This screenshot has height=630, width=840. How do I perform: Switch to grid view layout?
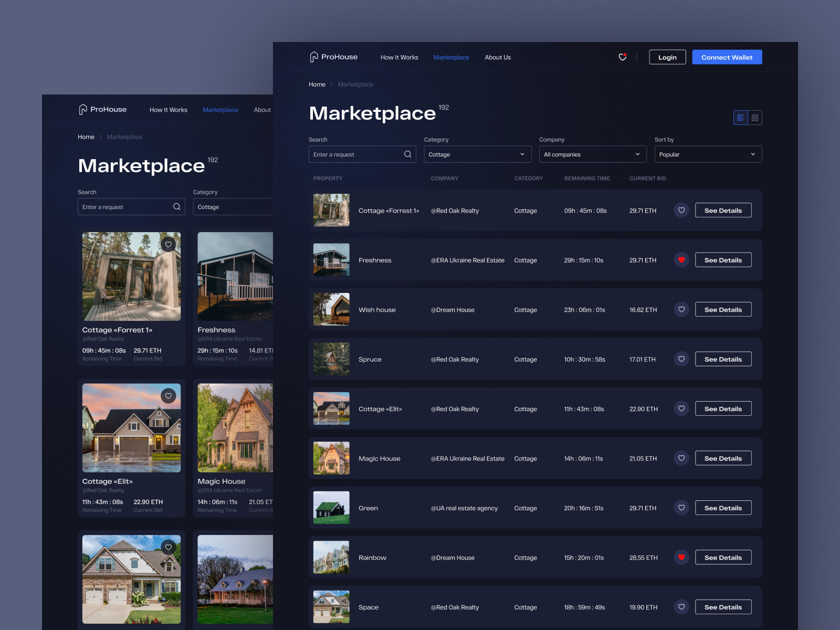click(x=755, y=118)
